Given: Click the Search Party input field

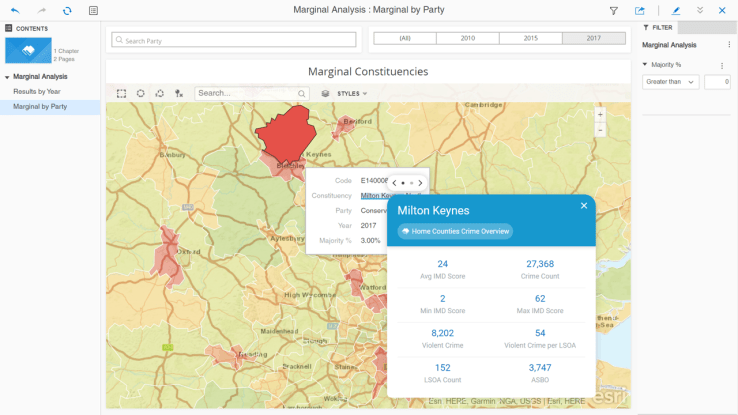Looking at the screenshot, I should pos(234,40).
